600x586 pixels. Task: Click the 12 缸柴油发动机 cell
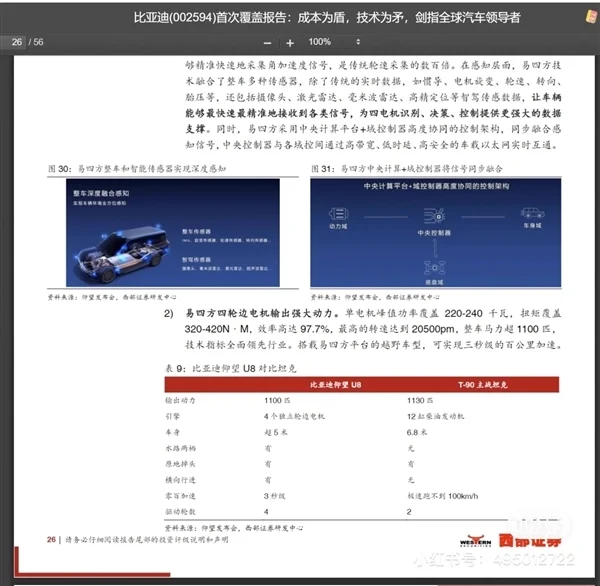435,416
